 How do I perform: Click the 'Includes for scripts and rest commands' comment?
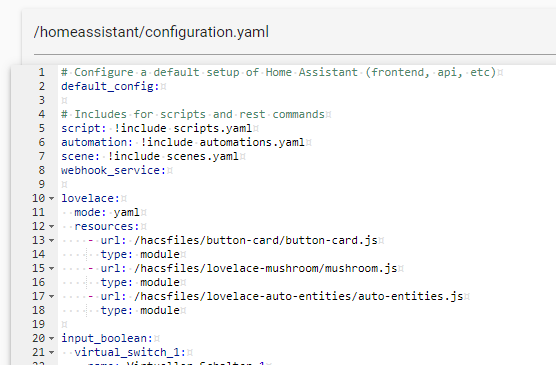pos(193,114)
